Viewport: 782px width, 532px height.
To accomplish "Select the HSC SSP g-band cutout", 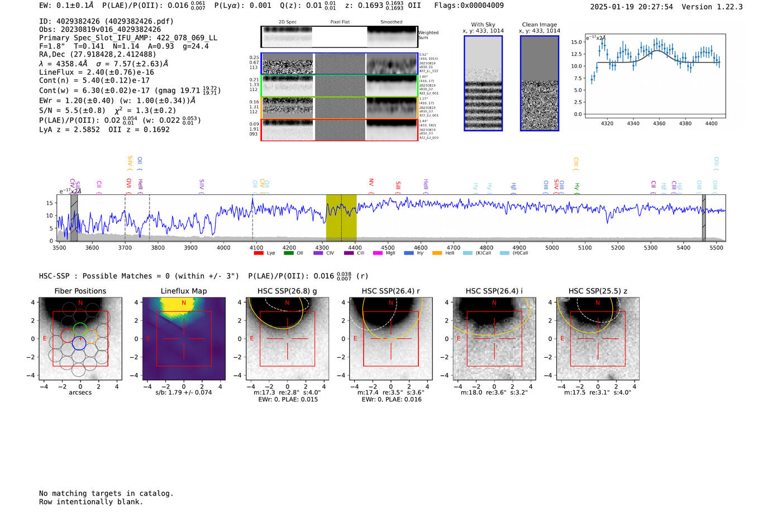I will (288, 338).
